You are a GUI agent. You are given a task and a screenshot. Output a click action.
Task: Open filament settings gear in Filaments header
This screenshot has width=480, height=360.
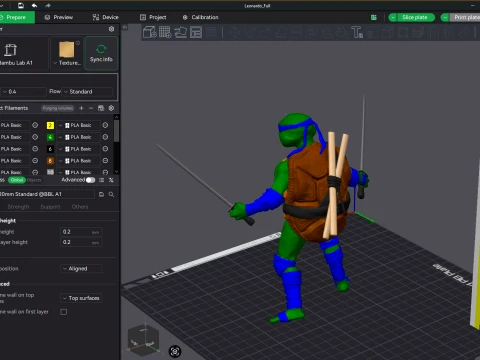tap(111, 108)
